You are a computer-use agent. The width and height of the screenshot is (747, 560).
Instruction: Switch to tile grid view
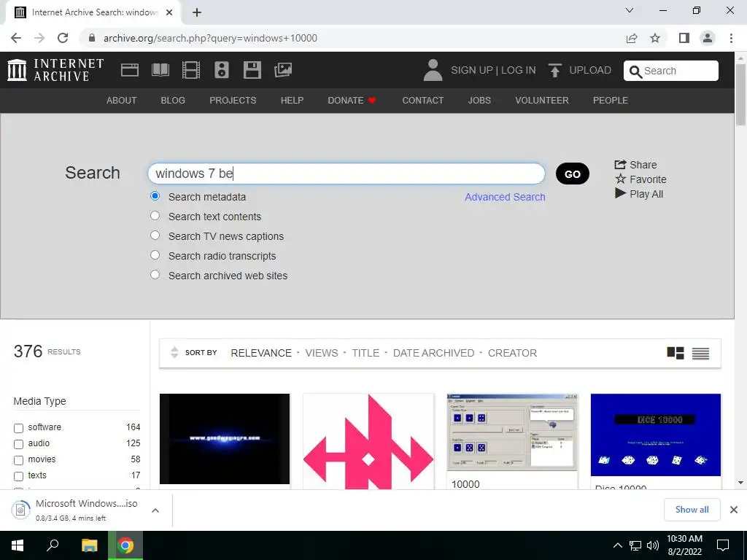[x=675, y=353]
